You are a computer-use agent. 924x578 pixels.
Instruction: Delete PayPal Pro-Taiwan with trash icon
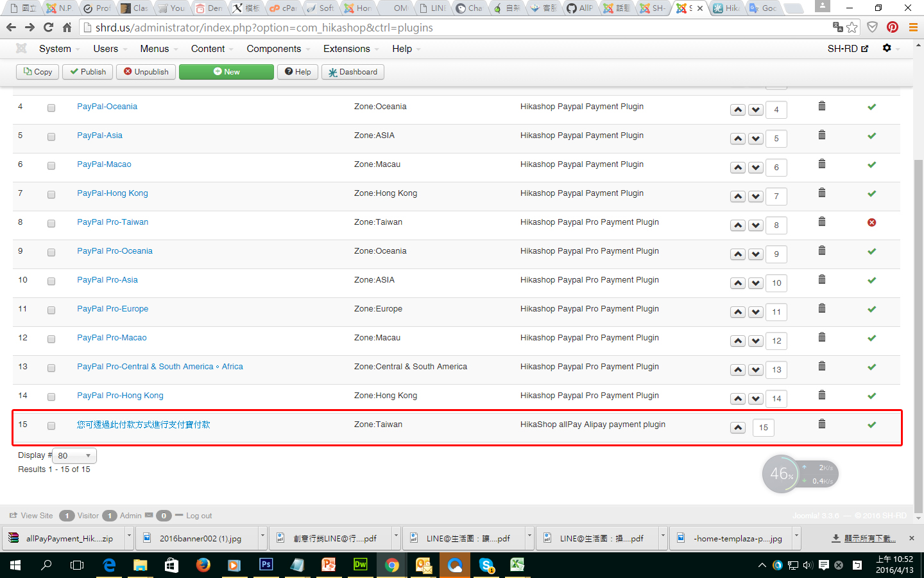tap(822, 222)
